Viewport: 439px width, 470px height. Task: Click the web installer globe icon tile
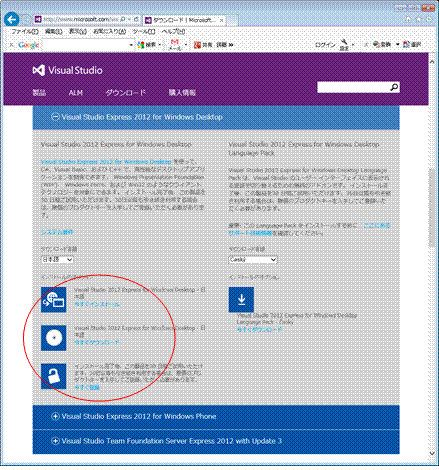[54, 300]
